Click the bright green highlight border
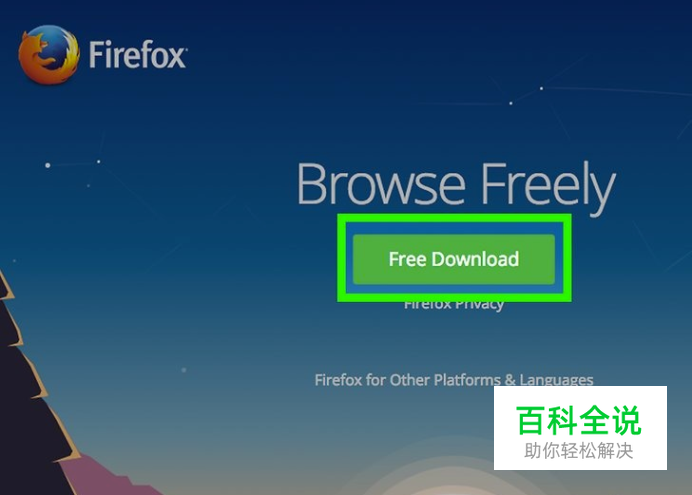692x495 pixels. coord(454,218)
